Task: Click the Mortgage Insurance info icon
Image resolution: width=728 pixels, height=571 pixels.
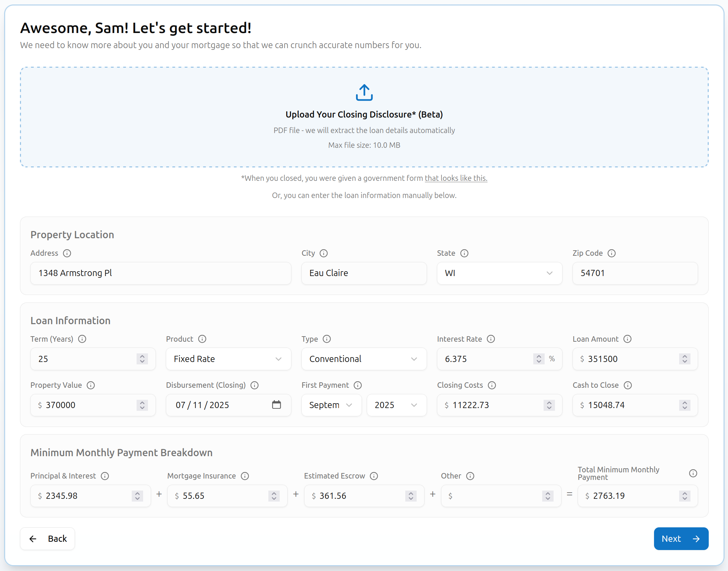Action: point(245,476)
